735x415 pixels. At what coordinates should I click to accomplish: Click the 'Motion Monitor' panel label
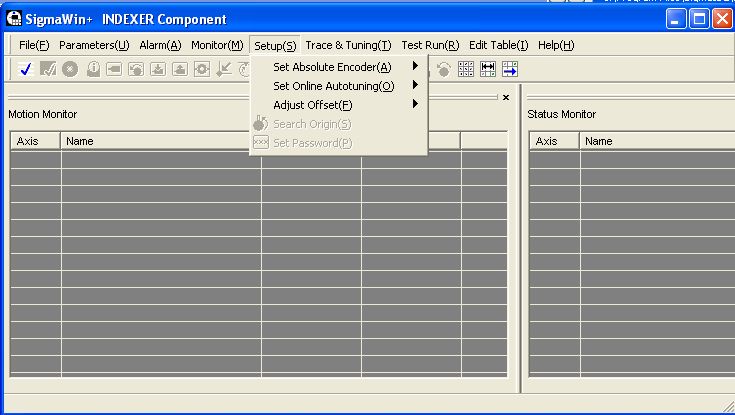click(x=43, y=114)
